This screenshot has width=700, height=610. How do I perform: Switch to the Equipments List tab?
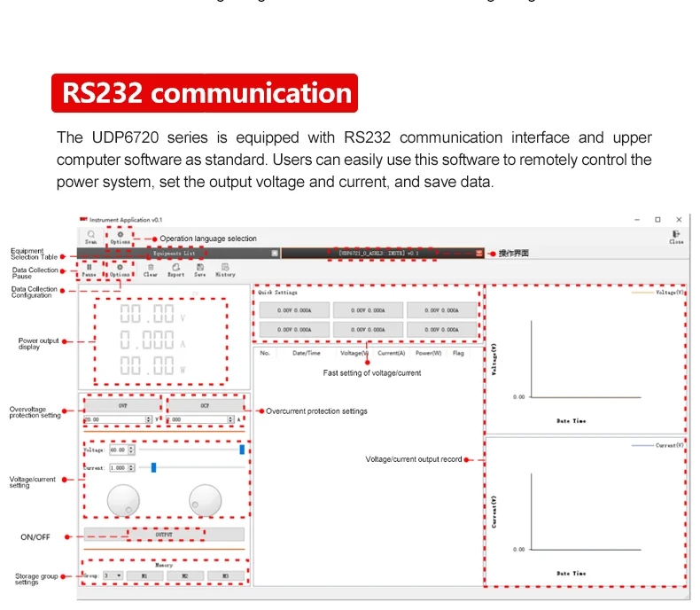(x=178, y=254)
